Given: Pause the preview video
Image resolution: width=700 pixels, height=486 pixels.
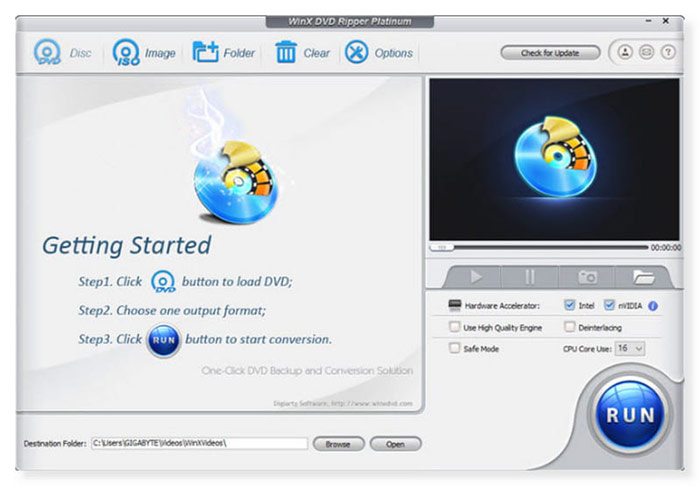Looking at the screenshot, I should 529,277.
